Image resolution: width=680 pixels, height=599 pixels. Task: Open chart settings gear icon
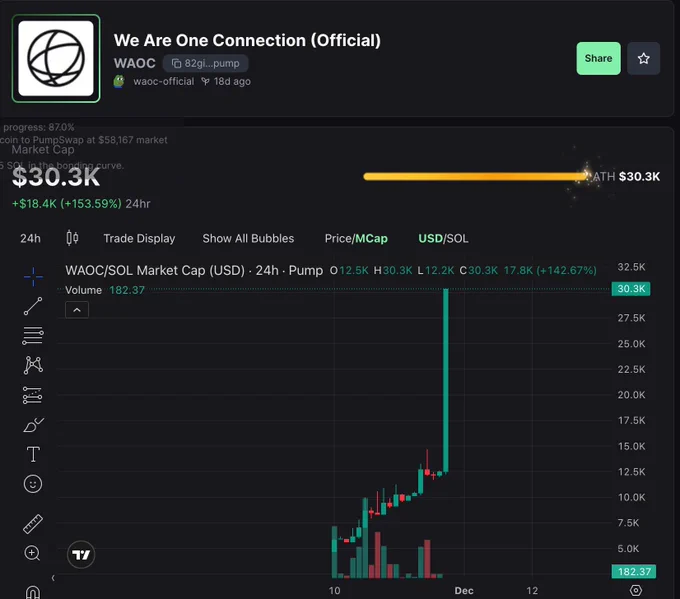click(x=636, y=590)
